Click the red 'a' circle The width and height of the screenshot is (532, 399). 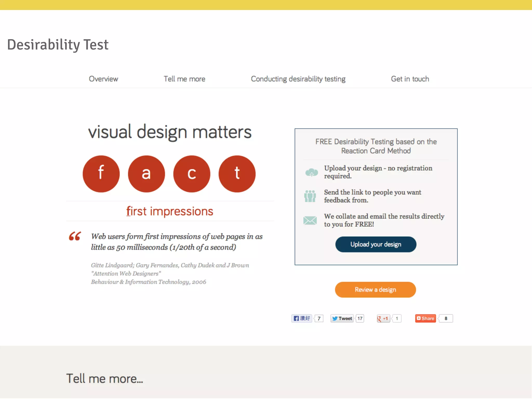147,174
